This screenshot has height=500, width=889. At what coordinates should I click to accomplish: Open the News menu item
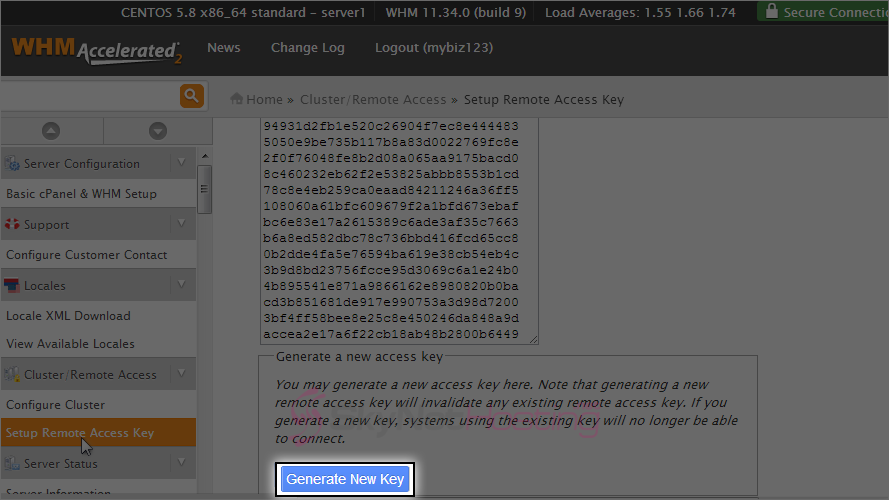[x=223, y=48]
